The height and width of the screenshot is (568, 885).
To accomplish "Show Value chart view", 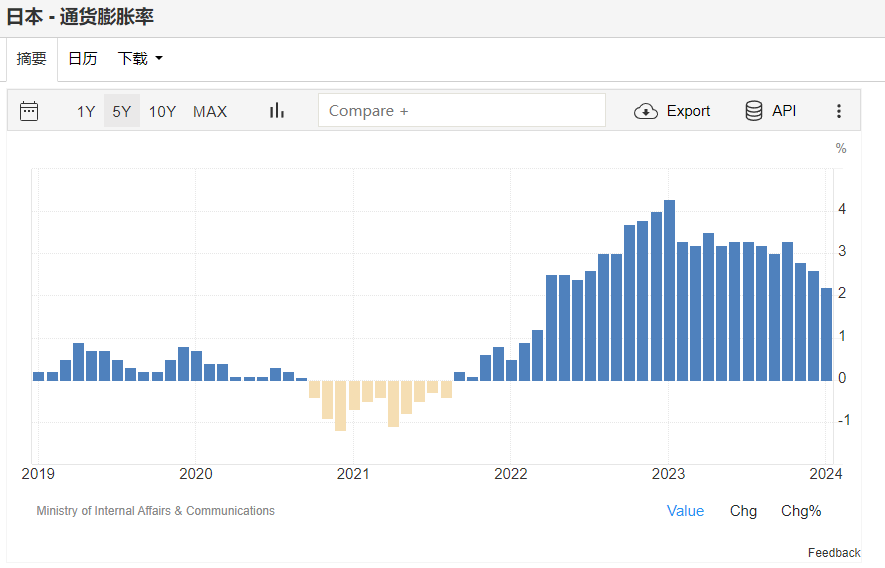I will (685, 511).
